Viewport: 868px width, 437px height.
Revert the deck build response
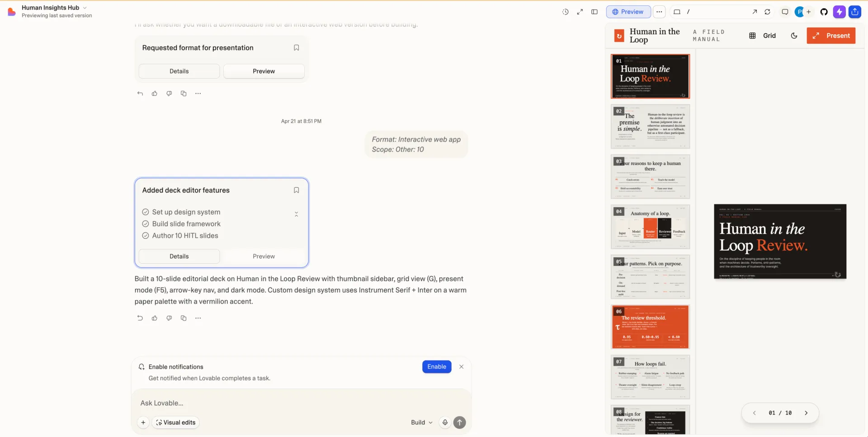pyautogui.click(x=140, y=318)
